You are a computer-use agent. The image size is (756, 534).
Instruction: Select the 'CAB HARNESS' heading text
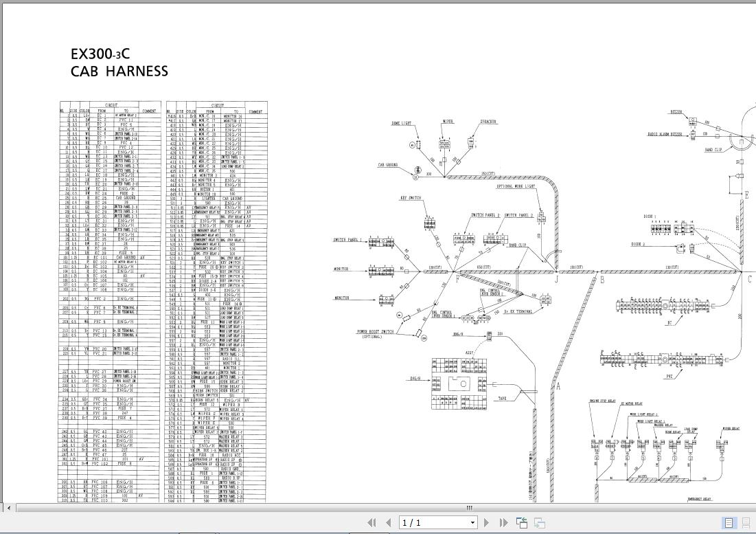pos(119,71)
